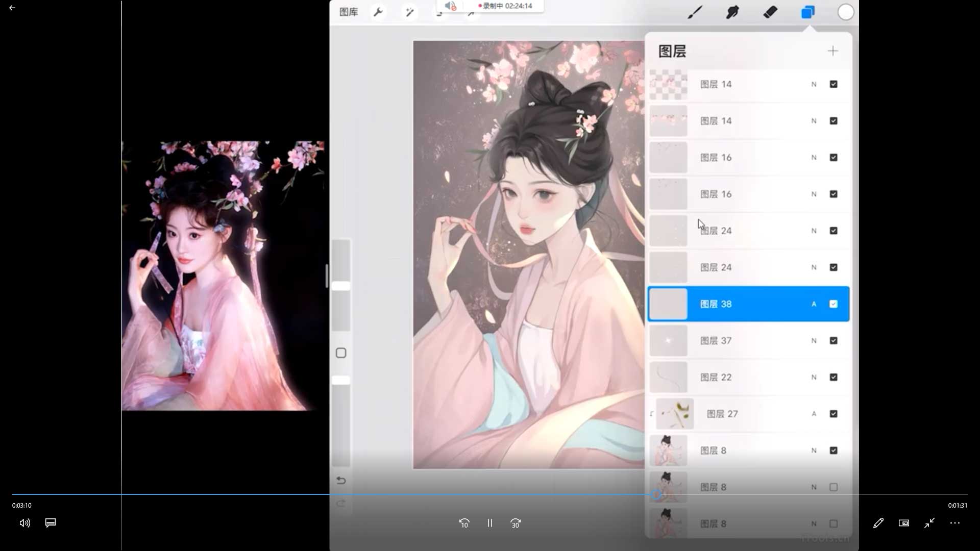Select the smudge tool icon

732,12
